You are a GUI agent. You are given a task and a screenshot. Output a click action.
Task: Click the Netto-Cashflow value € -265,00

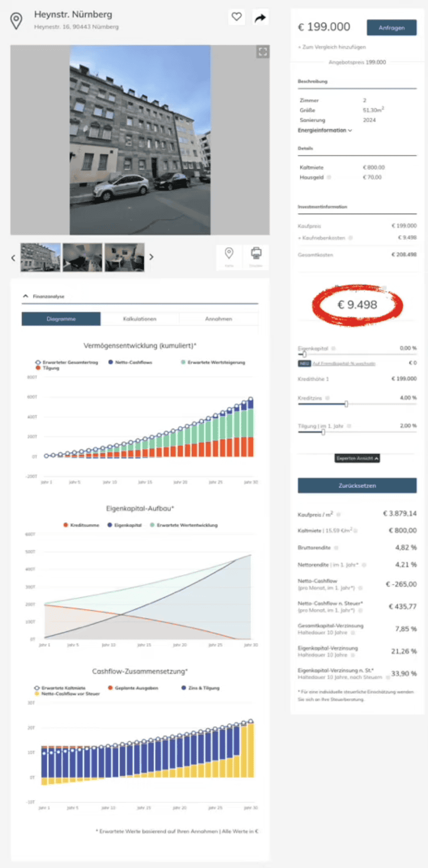pyautogui.click(x=401, y=584)
